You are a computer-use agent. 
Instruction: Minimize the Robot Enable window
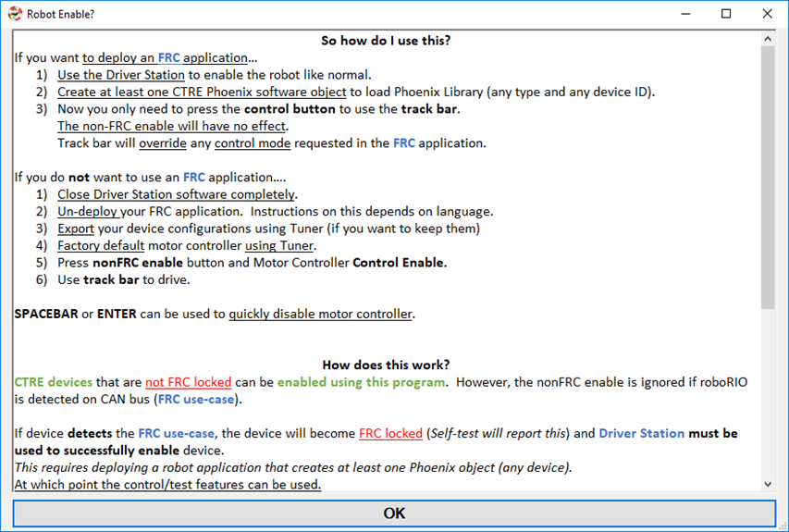pyautogui.click(x=685, y=14)
